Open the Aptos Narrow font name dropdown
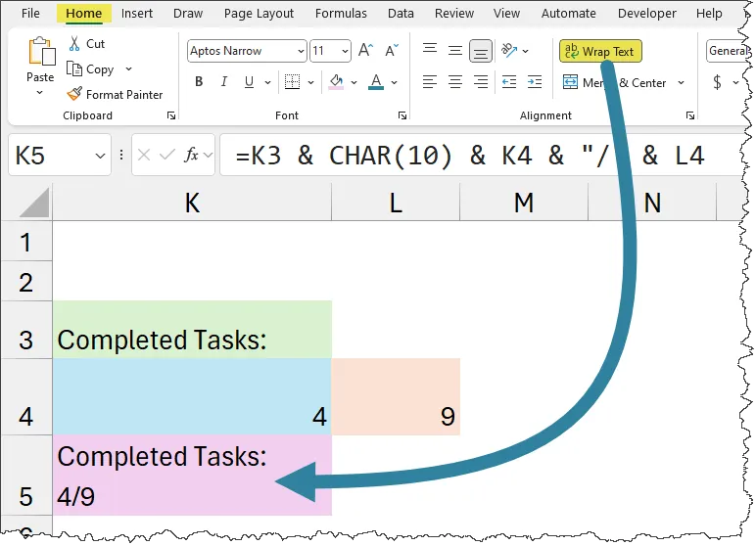Screen dimensions: 756x546 click(301, 51)
